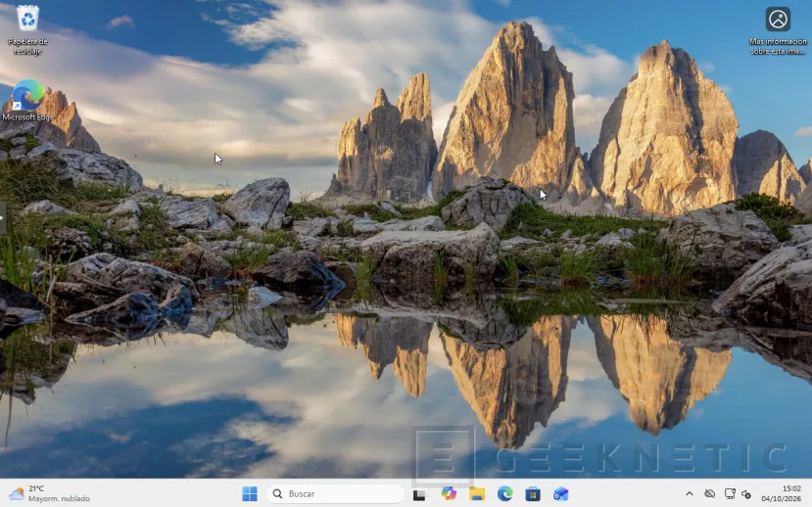Click the OneDrive offline cloud tray icon

point(710,494)
